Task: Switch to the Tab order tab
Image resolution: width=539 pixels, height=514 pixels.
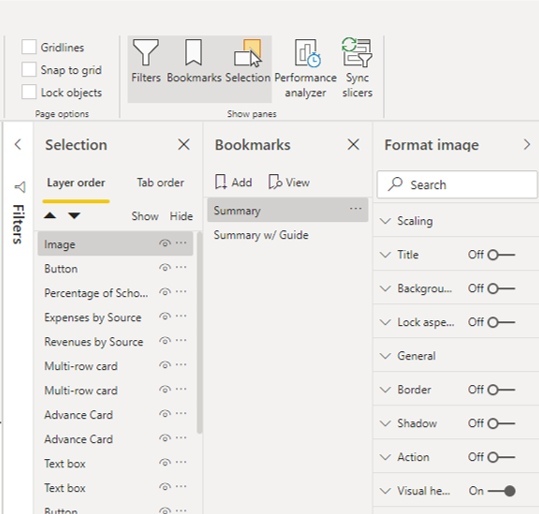Action: point(160,183)
